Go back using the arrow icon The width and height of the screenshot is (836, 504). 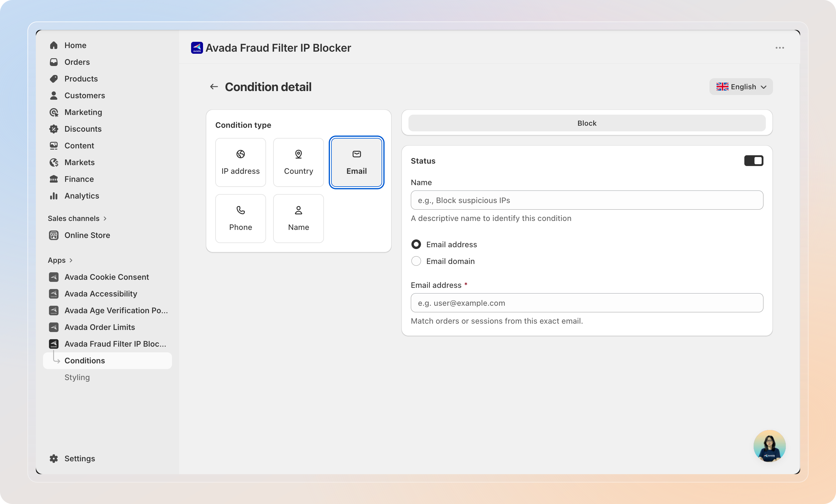coord(214,87)
